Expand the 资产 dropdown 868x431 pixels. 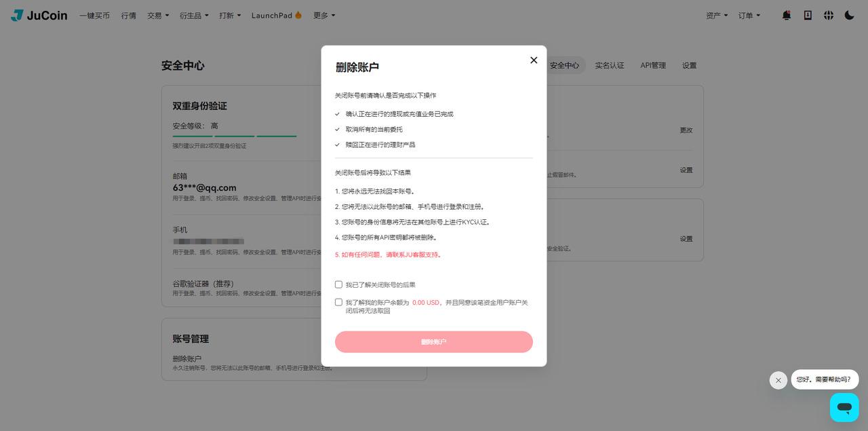[717, 15]
